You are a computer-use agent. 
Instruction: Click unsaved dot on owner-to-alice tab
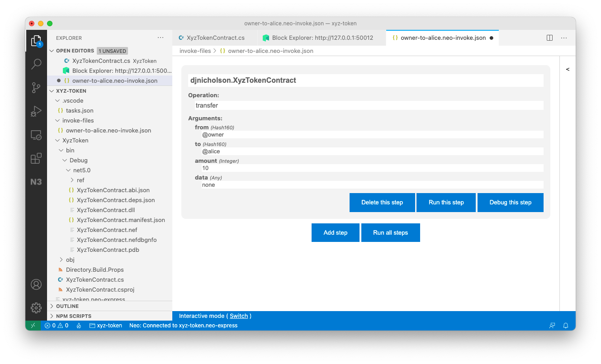pos(492,38)
